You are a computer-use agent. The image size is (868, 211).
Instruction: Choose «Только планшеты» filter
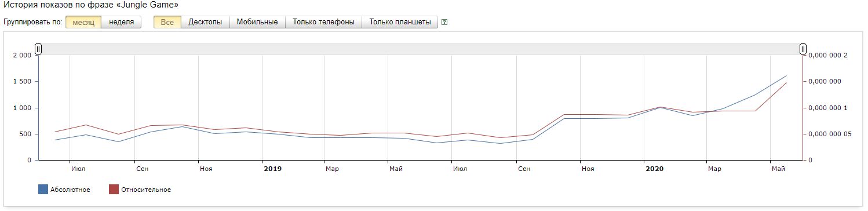pyautogui.click(x=400, y=22)
